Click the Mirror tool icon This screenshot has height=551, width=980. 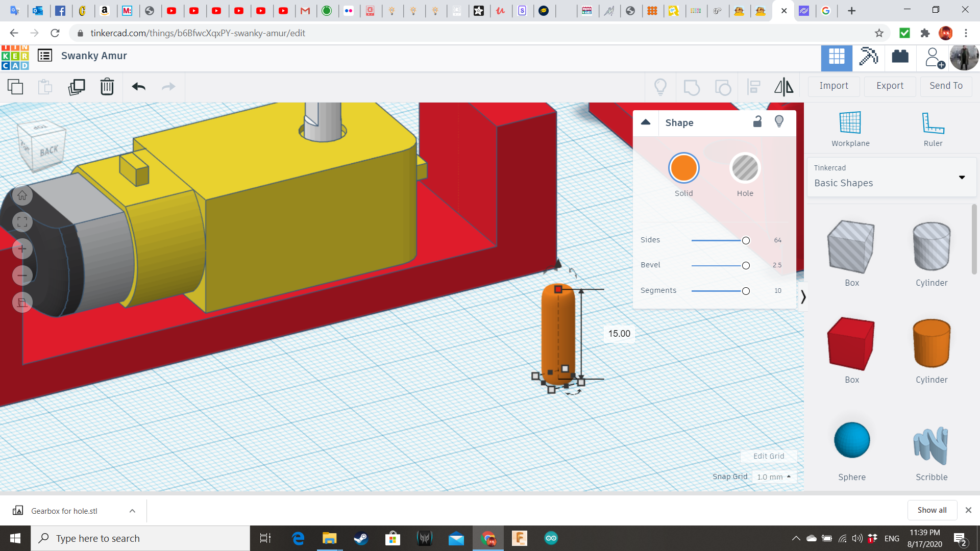(x=783, y=87)
